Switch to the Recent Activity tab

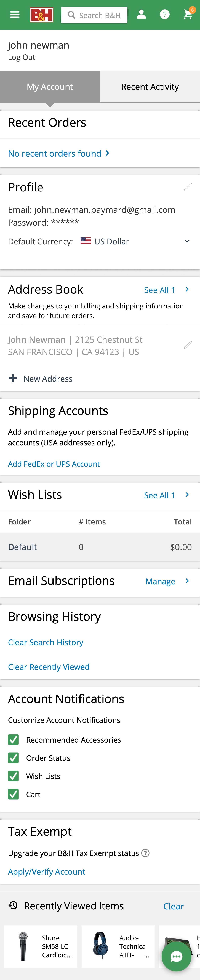150,87
